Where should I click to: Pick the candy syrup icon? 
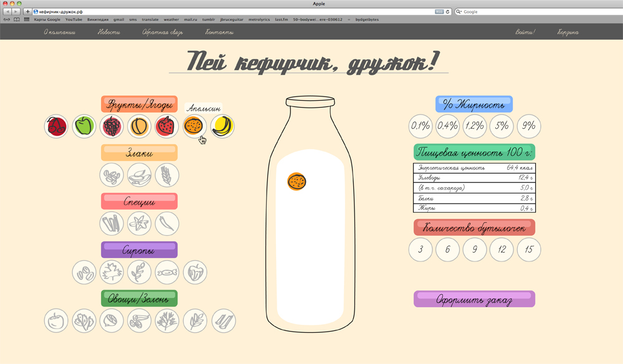167,273
